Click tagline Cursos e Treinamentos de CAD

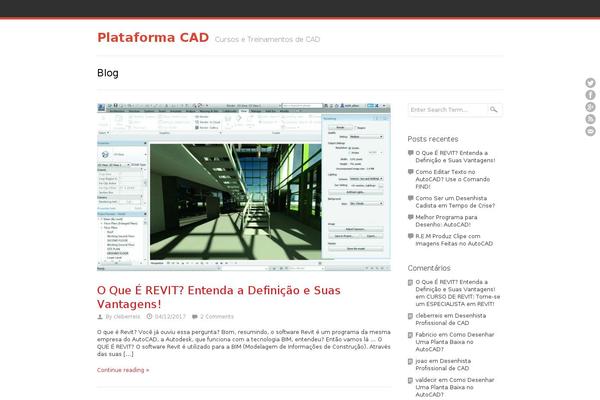click(267, 39)
